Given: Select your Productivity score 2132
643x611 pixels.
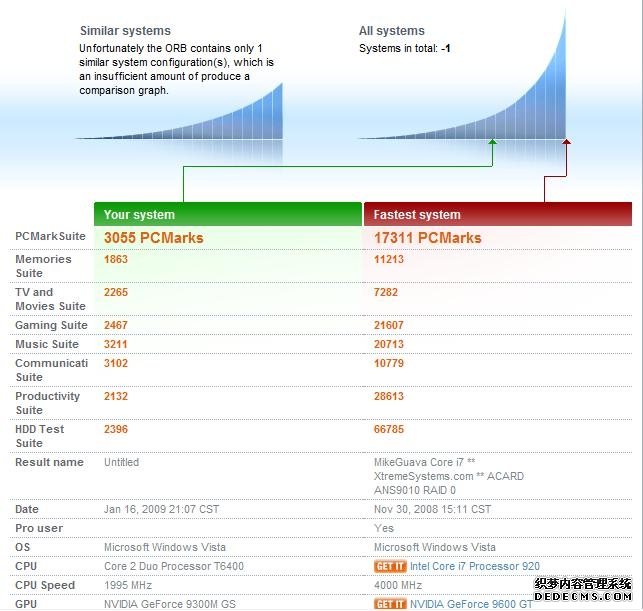Looking at the screenshot, I should 116,396.
